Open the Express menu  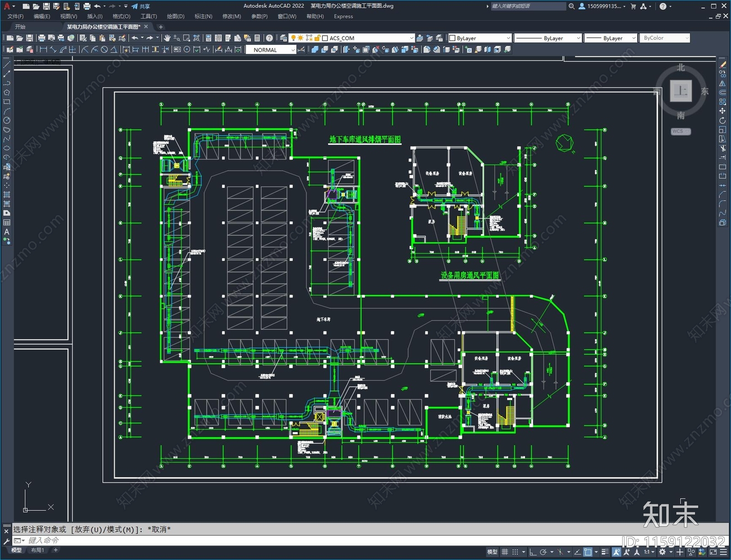tap(343, 16)
